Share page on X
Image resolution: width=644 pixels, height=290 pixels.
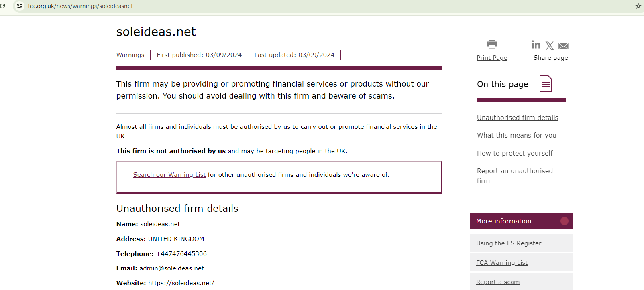pos(550,46)
